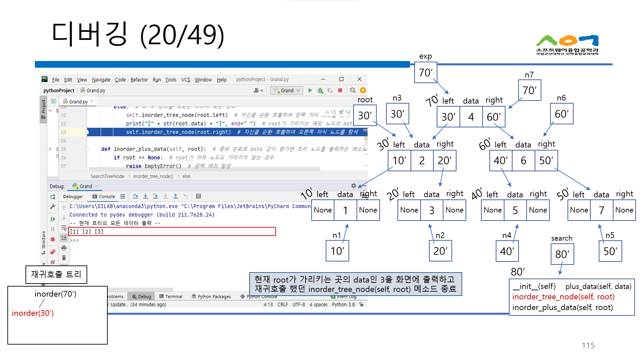Go down the stack trace arrow
This screenshot has height=362, width=644.
coord(64,218)
